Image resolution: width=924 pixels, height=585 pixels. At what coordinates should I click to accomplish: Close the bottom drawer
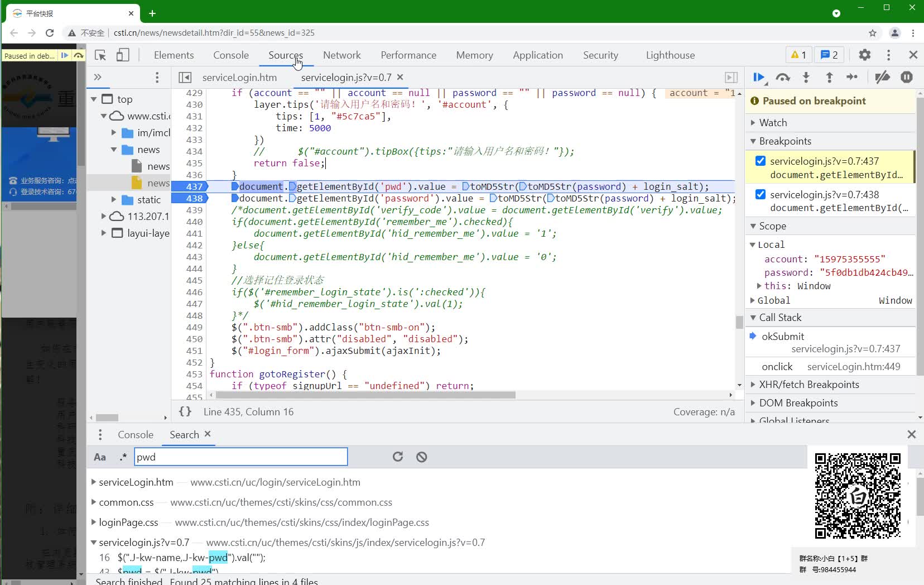click(912, 434)
